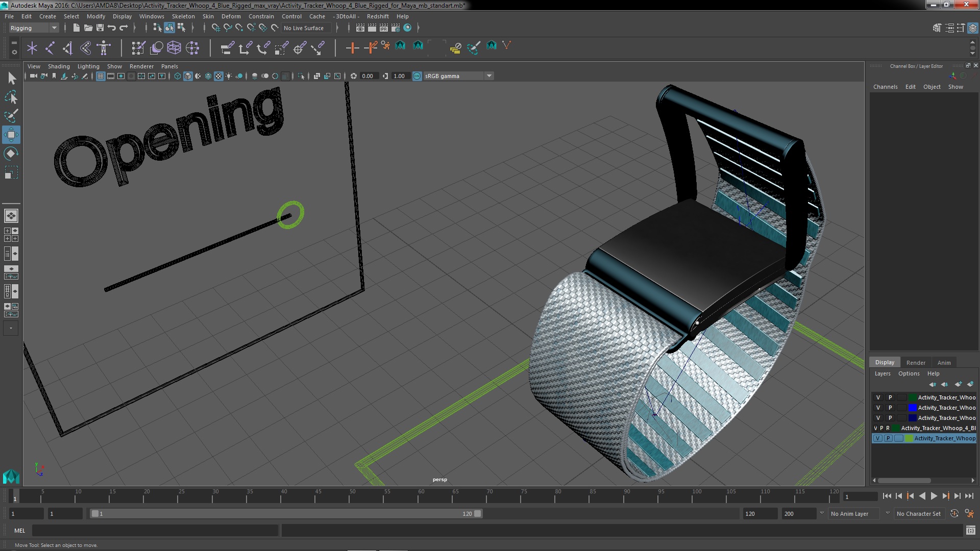Open the Skeleton menu
This screenshot has height=551, width=980.
(183, 16)
